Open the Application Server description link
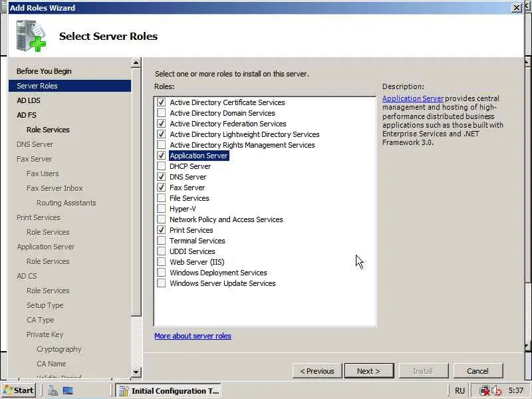This screenshot has height=399, width=532. [x=412, y=98]
